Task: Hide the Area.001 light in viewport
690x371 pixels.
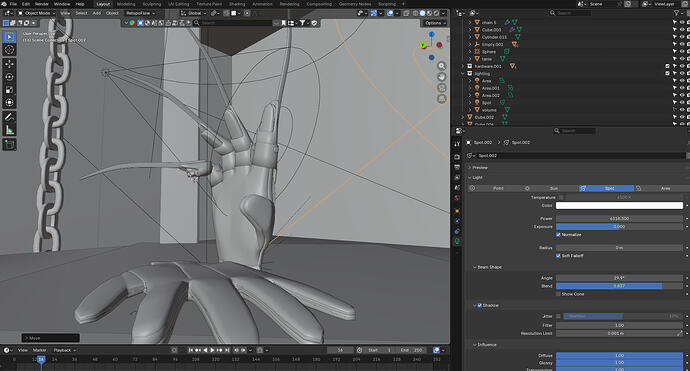Action: tap(682, 88)
